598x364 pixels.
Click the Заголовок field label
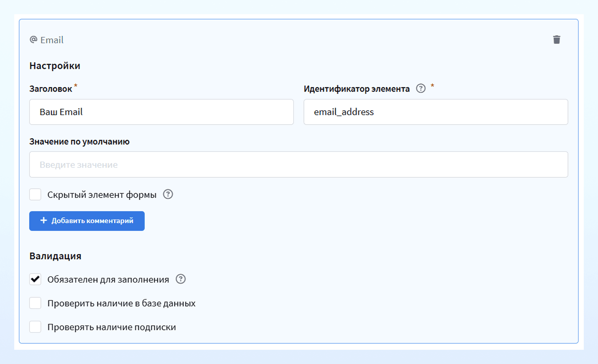[51, 89]
